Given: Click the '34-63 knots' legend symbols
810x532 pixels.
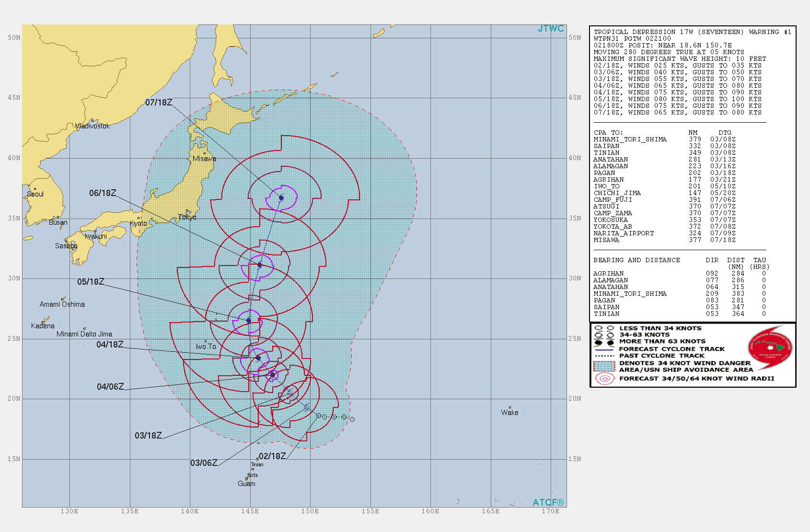Looking at the screenshot, I should coord(604,335).
